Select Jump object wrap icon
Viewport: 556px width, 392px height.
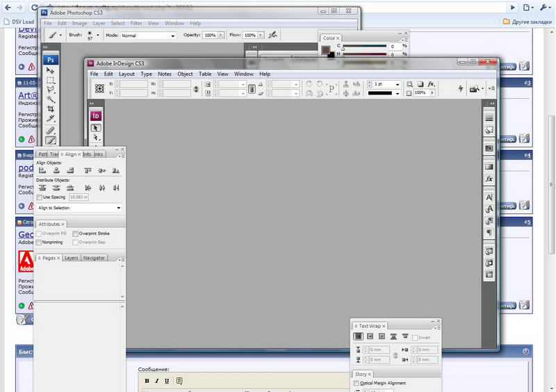[x=393, y=336]
